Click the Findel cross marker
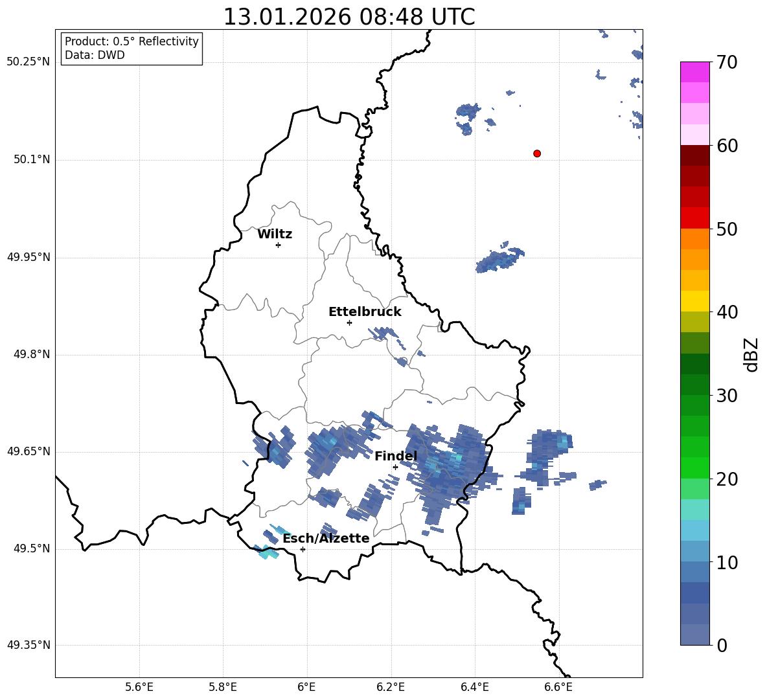The width and height of the screenshot is (767, 700). (395, 468)
